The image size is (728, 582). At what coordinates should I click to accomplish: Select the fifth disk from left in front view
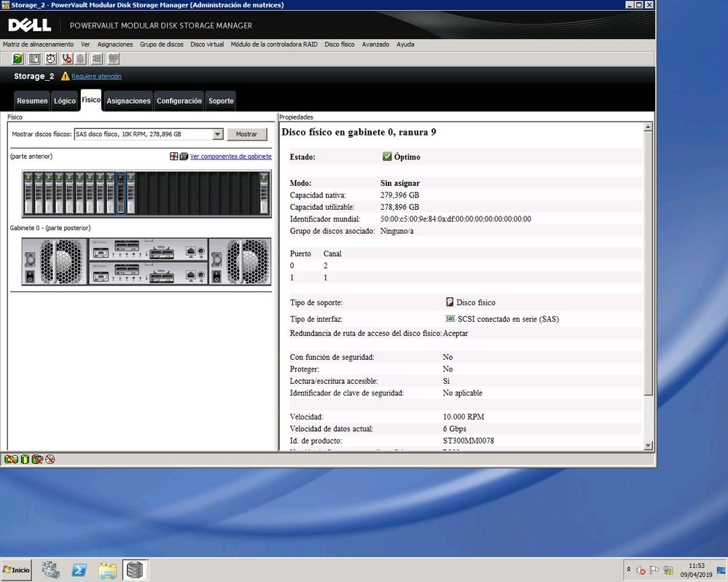pos(69,192)
